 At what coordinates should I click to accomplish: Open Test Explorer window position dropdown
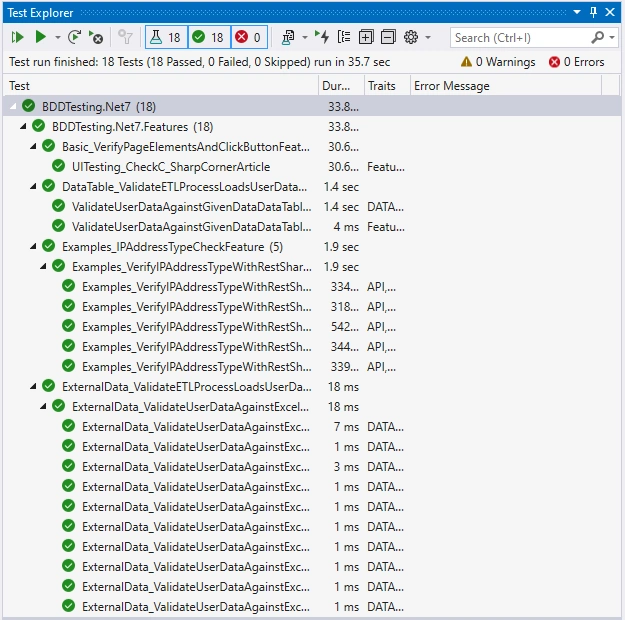(577, 12)
